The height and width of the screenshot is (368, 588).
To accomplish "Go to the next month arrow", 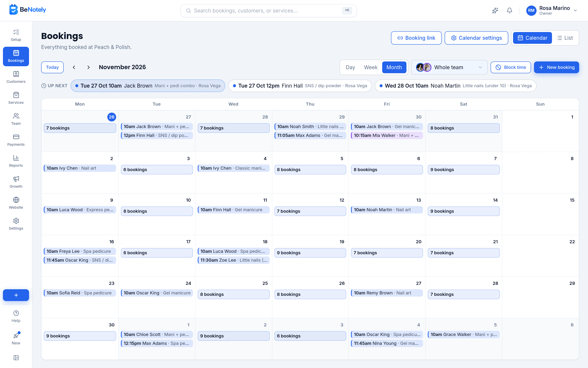I will click(x=88, y=67).
